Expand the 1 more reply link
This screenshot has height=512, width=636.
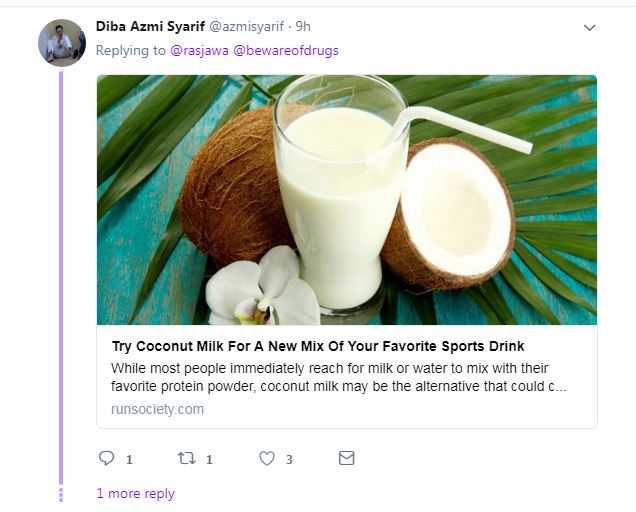tap(135, 493)
